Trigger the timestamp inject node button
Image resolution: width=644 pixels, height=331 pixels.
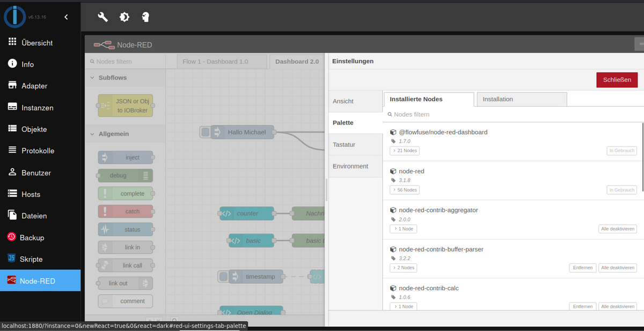click(223, 277)
